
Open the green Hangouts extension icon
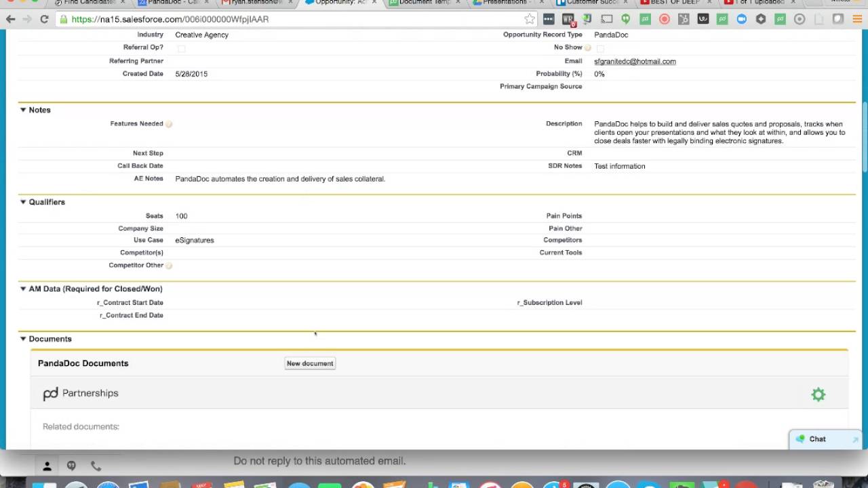tap(626, 19)
